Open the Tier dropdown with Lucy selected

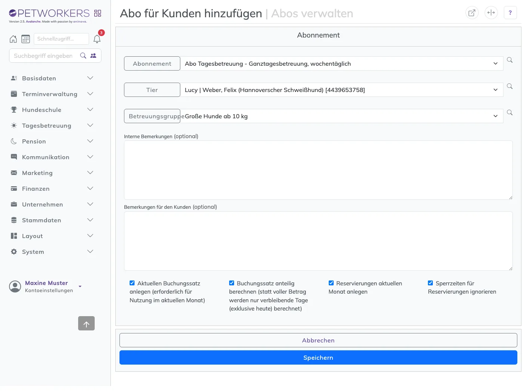click(342, 90)
